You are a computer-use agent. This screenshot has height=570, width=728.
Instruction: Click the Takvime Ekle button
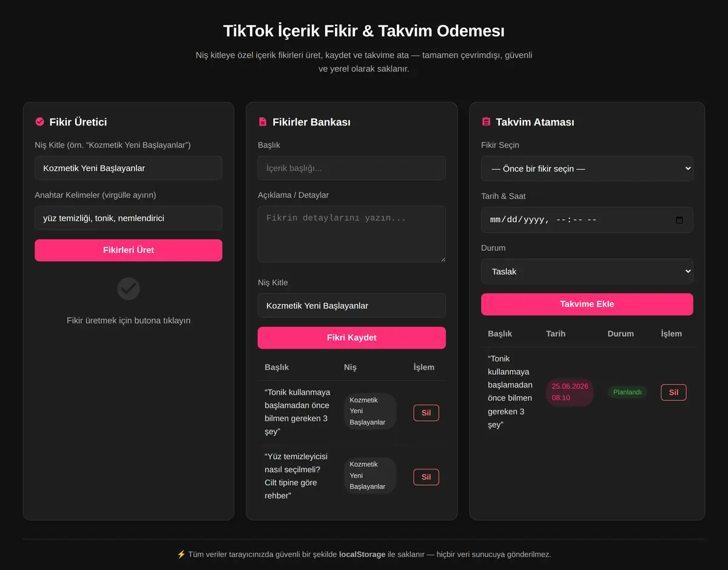tap(587, 304)
